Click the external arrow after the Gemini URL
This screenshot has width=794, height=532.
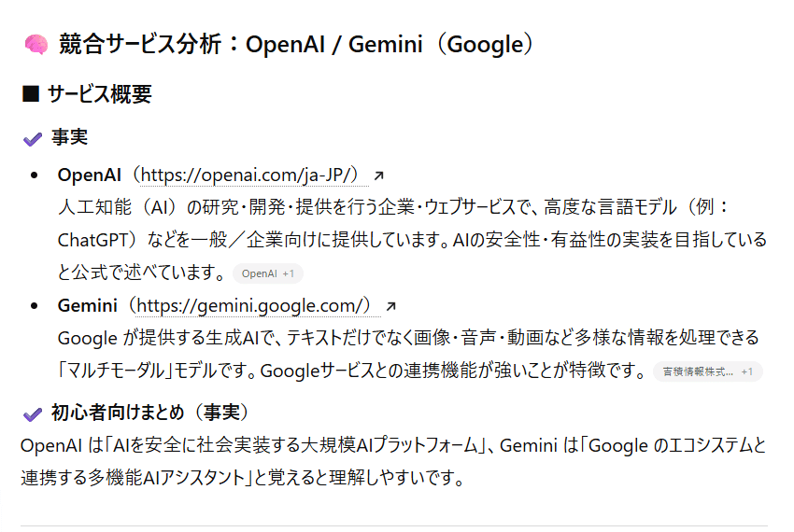(390, 305)
